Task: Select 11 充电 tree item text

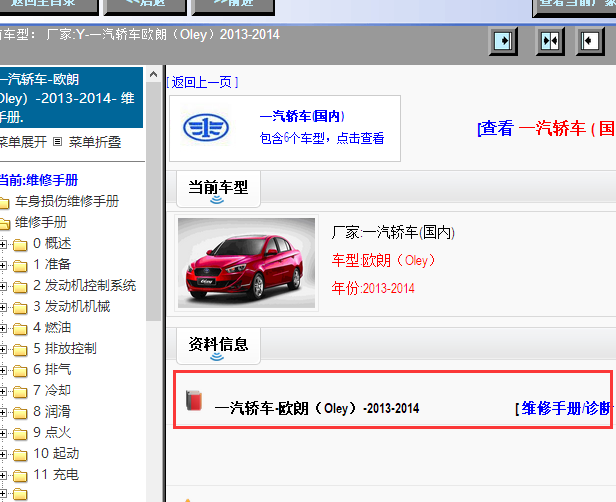Action: tap(56, 474)
